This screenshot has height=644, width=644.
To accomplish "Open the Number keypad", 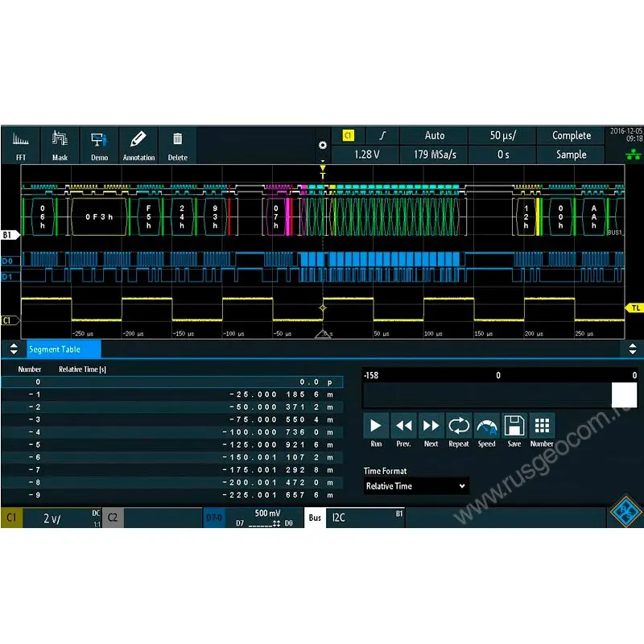I will (542, 430).
